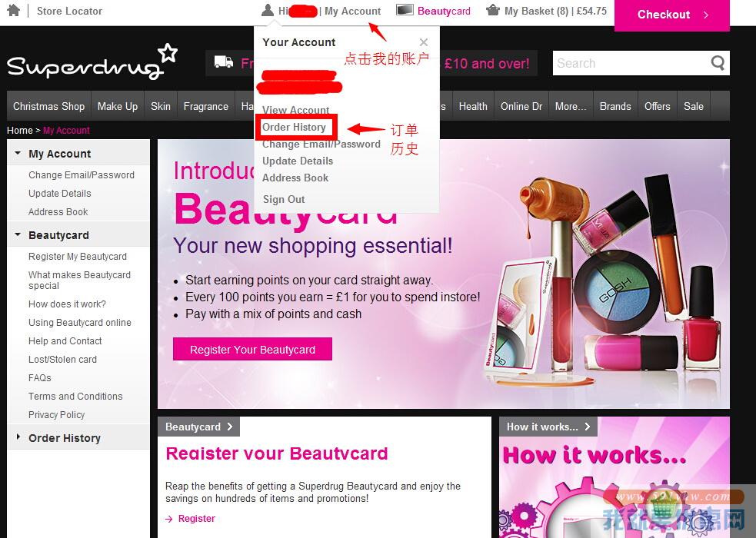Open How does it work? link
This screenshot has height=538, width=756.
67,304
